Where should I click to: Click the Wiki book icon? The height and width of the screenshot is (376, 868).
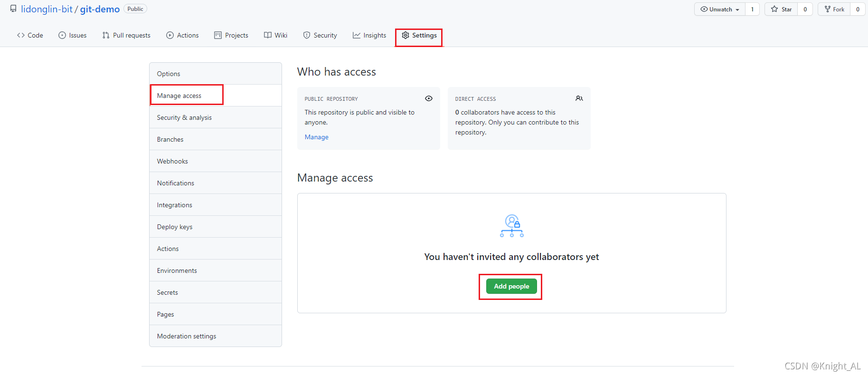[x=268, y=35]
